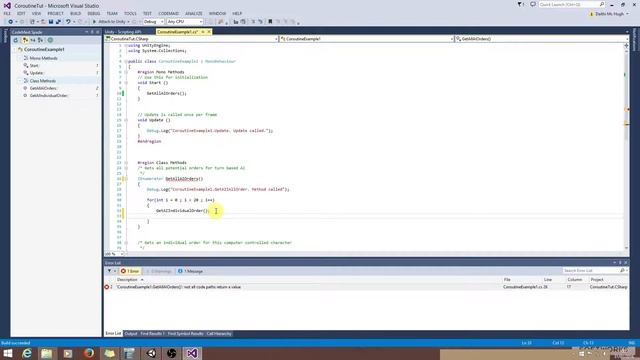Open the CoroutineTut.CSharp project dropdown
This screenshot has width=640, height=360.
coord(191,39)
